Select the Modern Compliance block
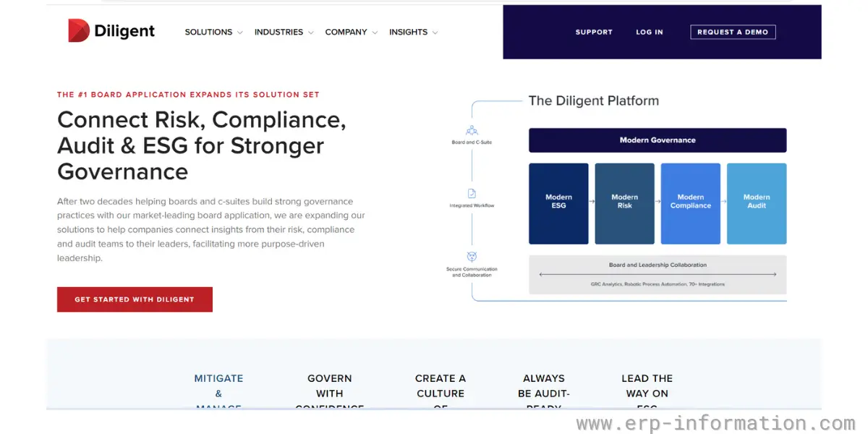The image size is (868, 434). tap(691, 203)
